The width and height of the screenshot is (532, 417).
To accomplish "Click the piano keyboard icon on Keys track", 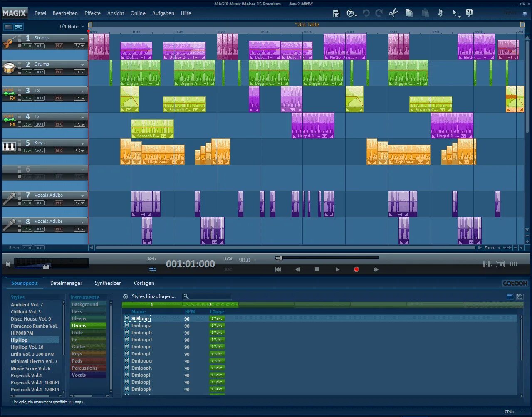I will click(x=10, y=146).
